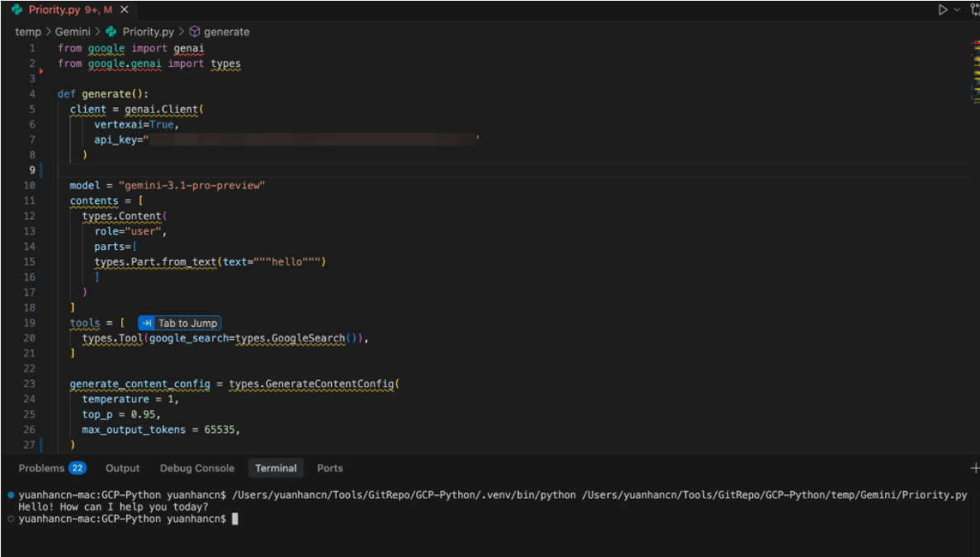Open the Ports panel tab

click(330, 469)
